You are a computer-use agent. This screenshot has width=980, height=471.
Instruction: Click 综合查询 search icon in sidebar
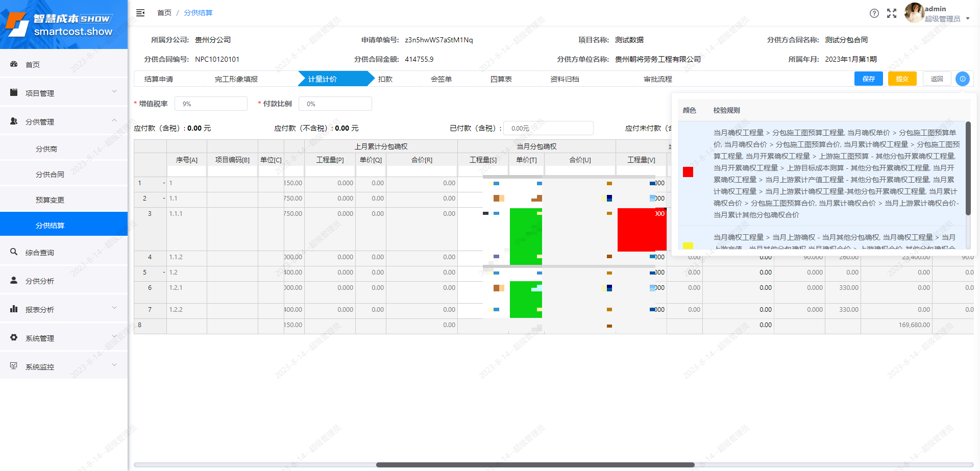[14, 252]
